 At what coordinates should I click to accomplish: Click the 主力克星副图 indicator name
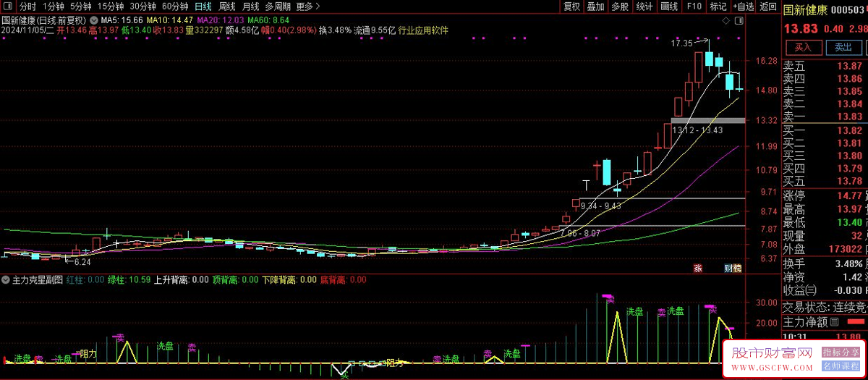(38, 279)
